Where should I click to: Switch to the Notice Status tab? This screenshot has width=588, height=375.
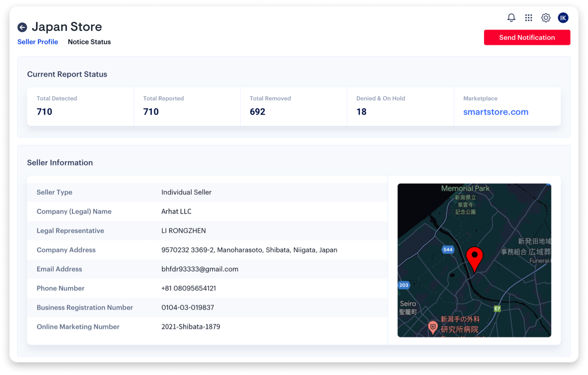pyautogui.click(x=89, y=42)
